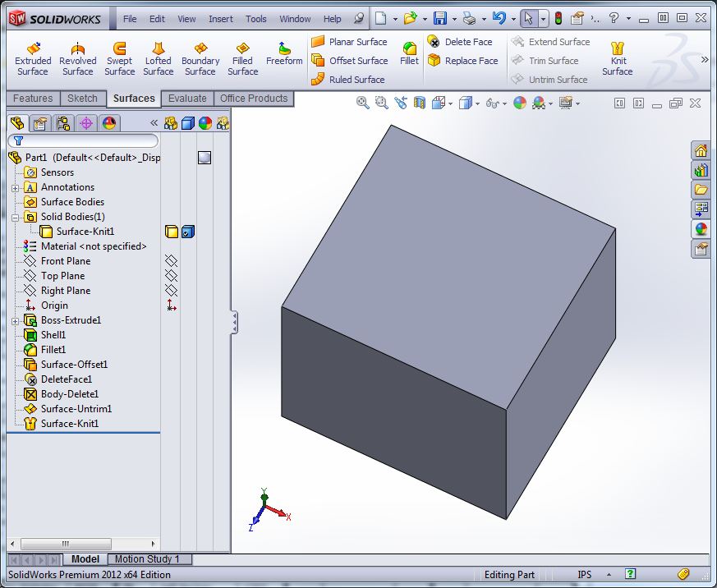717x588 pixels.
Task: Toggle the Origin visibility icon
Action: tap(171, 305)
